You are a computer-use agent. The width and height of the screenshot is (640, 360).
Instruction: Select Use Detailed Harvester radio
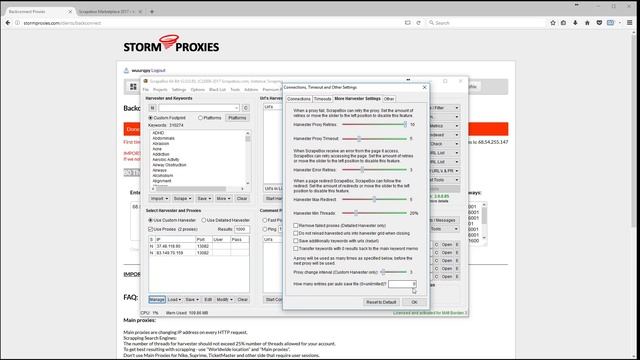point(204,220)
